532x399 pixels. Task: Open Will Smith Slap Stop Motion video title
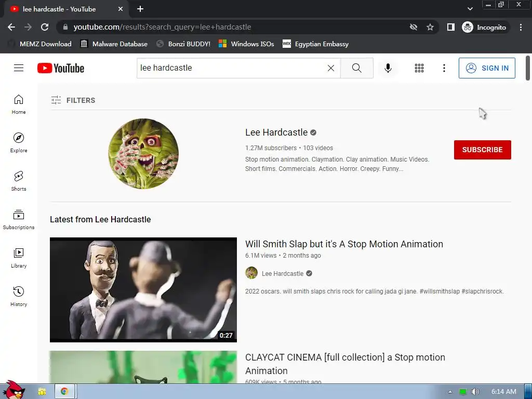coord(344,244)
